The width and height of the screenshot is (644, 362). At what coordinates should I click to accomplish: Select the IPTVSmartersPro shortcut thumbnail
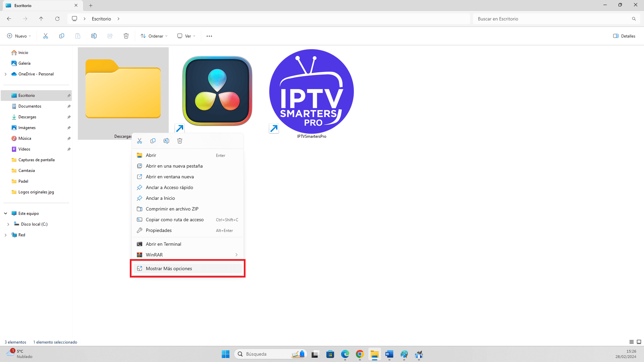[x=312, y=92]
